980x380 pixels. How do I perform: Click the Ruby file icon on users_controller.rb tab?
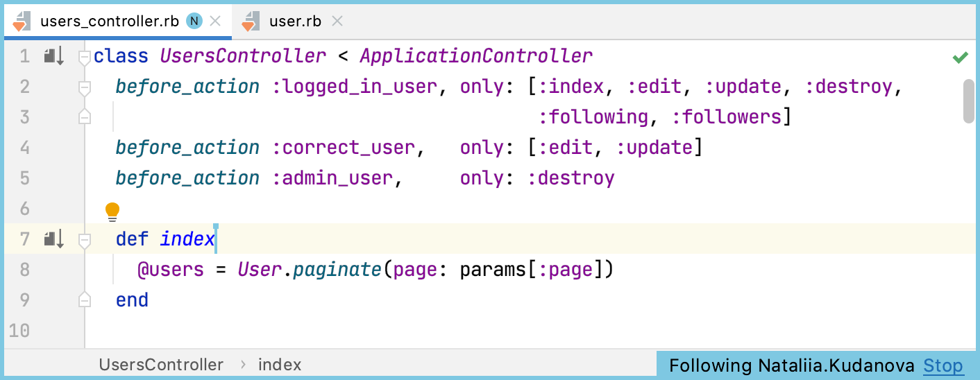pyautogui.click(x=22, y=21)
